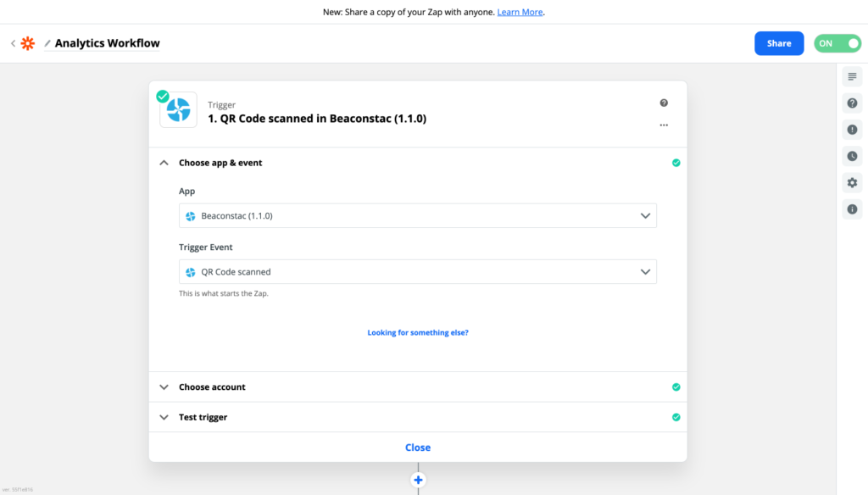Image resolution: width=868 pixels, height=495 pixels.
Task: Click the Test trigger green check mark
Action: pos(676,417)
